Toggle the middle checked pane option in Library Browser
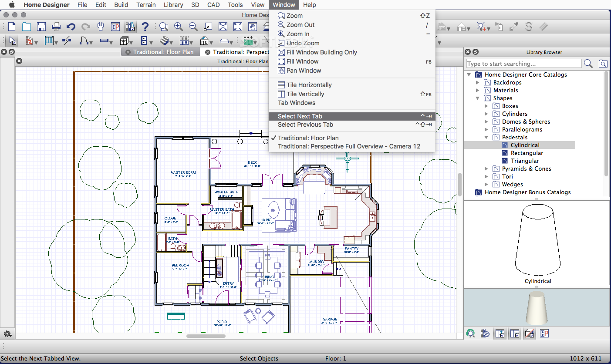Screen dimensions: 611x364 pyautogui.click(x=514, y=334)
